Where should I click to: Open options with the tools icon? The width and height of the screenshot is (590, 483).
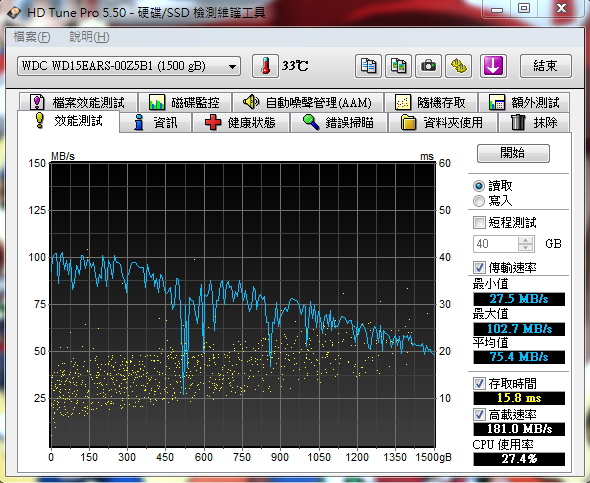(459, 66)
